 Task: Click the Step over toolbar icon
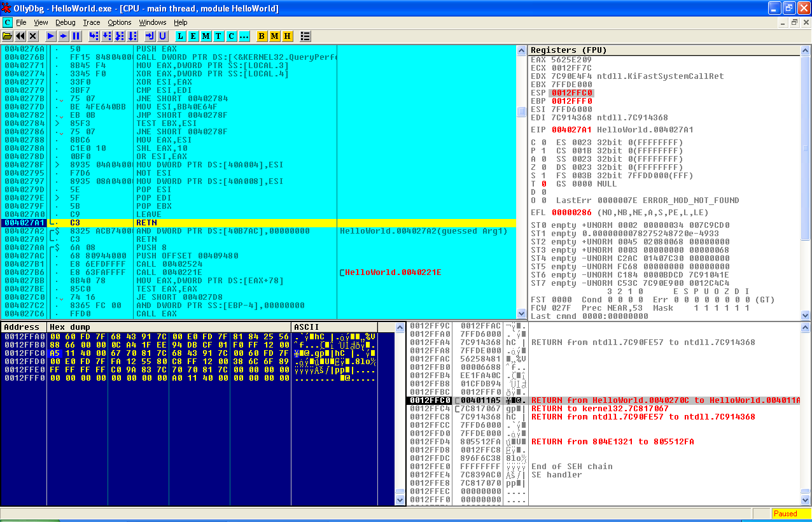107,36
